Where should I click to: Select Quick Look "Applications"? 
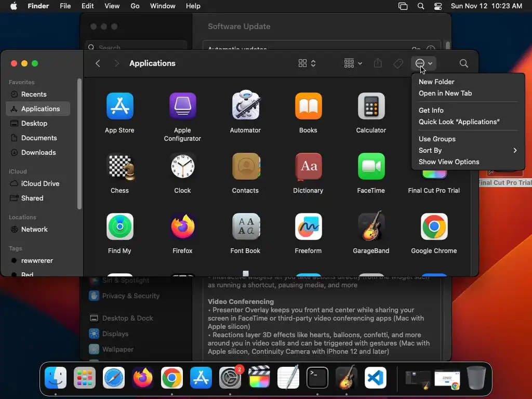468,122
